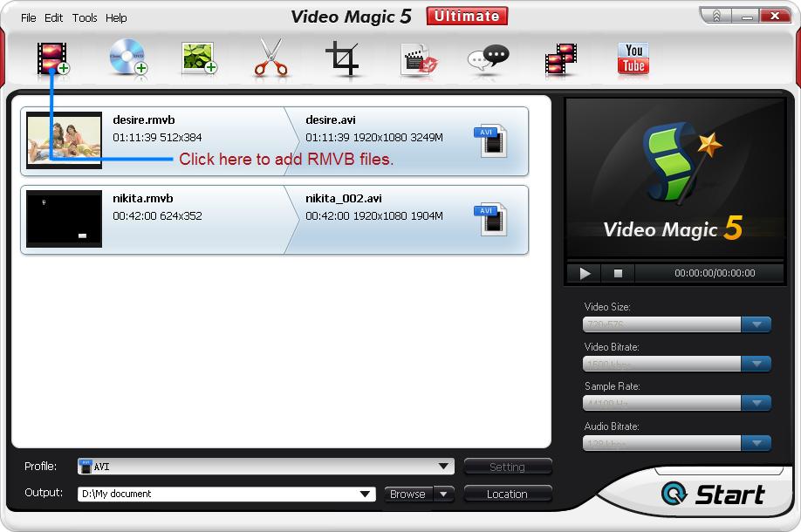Click the pin-up arrow titlebar button
Viewport: 801px width, 532px height.
pos(715,17)
